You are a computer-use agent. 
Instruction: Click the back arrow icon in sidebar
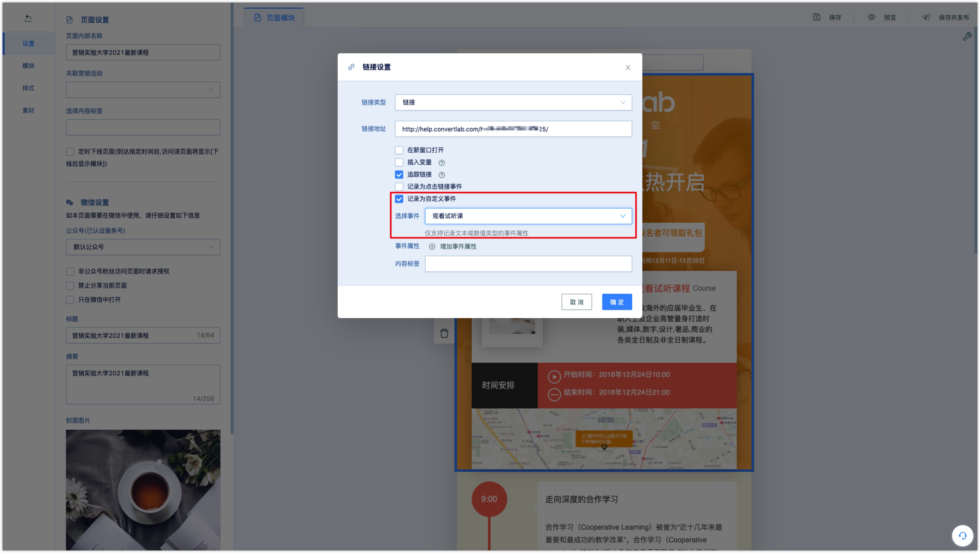28,18
